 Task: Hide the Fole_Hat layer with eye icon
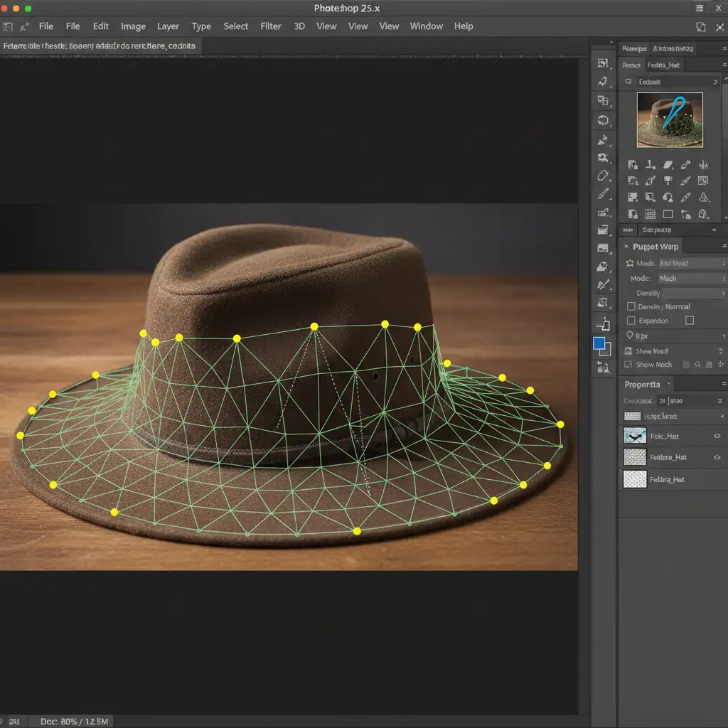(717, 436)
